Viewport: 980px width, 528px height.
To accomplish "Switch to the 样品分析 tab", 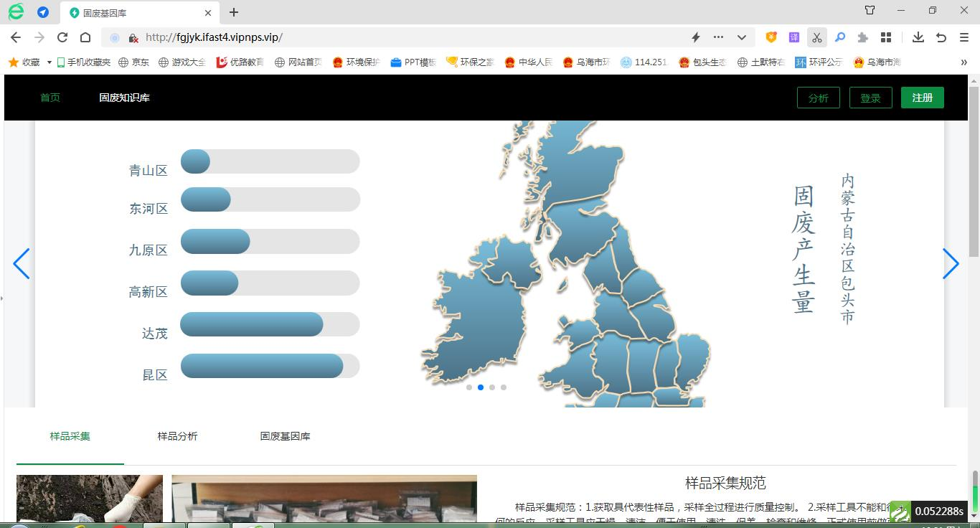I will point(177,436).
